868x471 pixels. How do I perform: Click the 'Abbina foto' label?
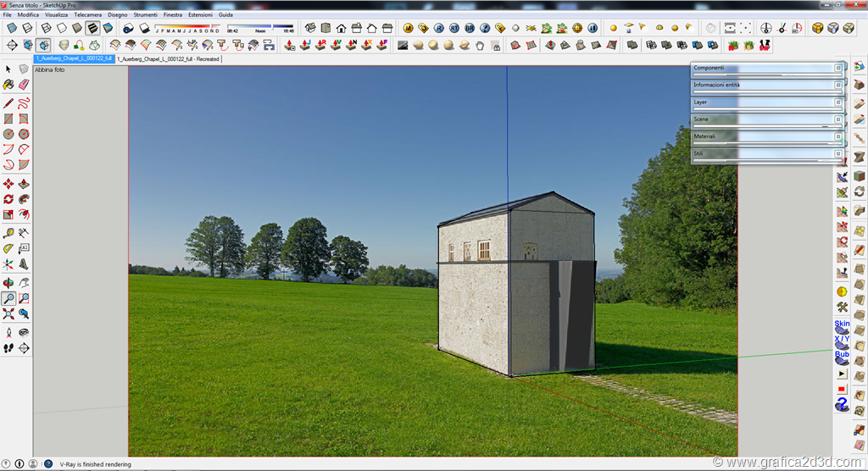(49, 70)
